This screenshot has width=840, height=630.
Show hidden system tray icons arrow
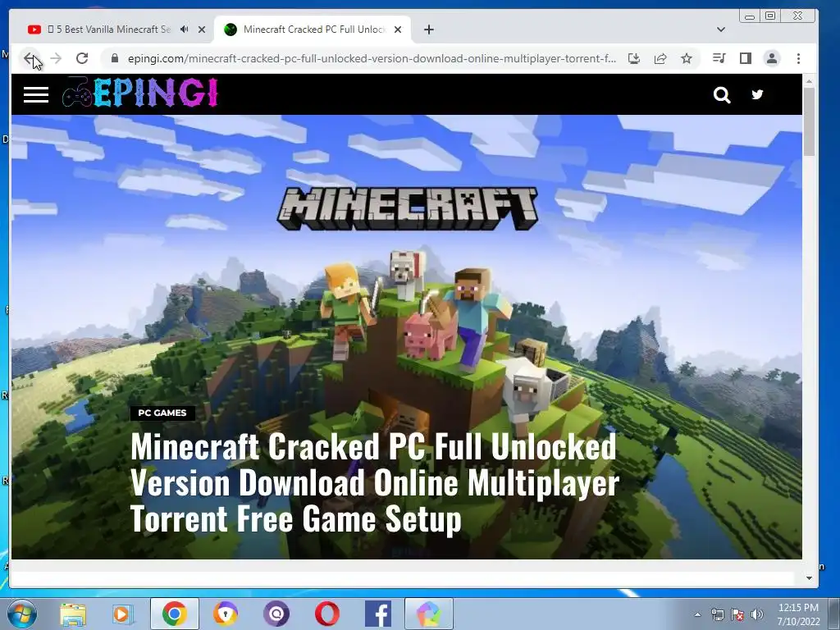pyautogui.click(x=697, y=614)
